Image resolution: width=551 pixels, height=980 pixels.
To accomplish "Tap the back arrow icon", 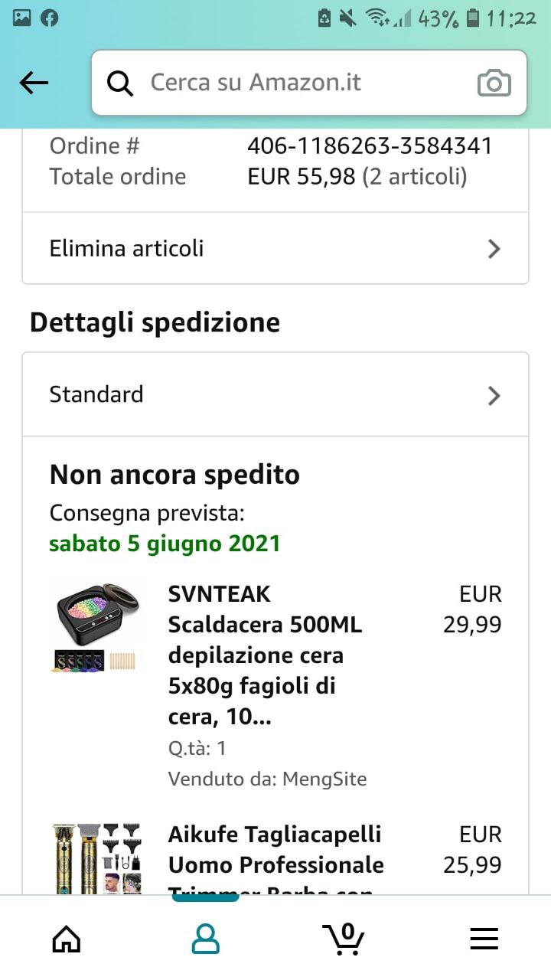I will click(x=34, y=83).
